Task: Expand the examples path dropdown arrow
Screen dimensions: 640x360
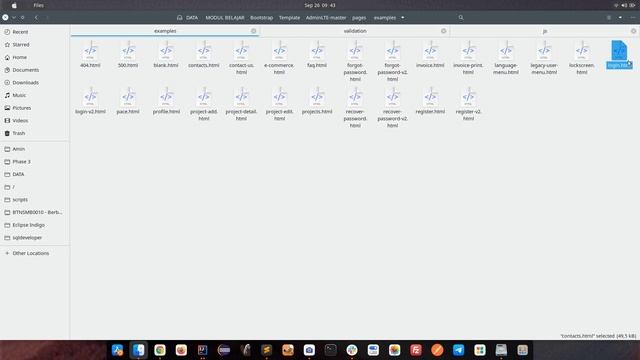Action: point(402,18)
